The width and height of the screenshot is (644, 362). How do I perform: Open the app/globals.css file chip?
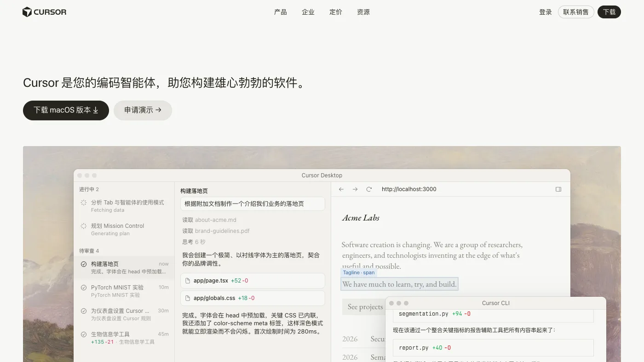(253, 298)
